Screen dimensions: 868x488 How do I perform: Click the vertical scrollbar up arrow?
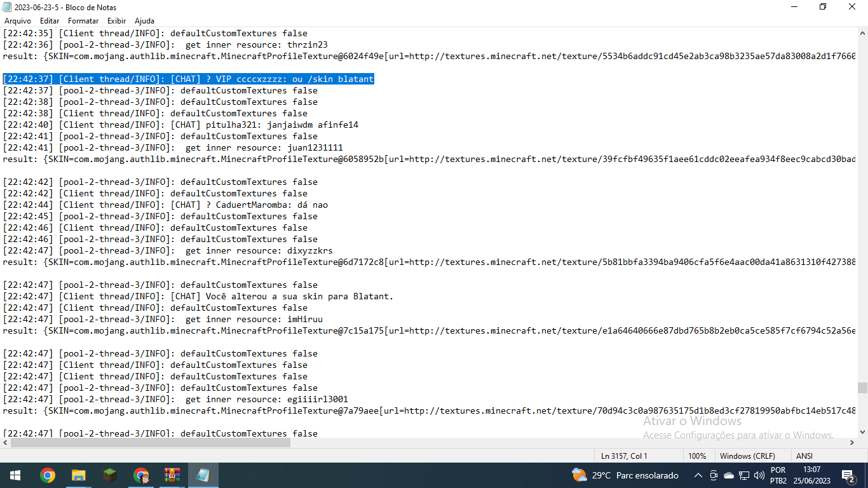[862, 32]
